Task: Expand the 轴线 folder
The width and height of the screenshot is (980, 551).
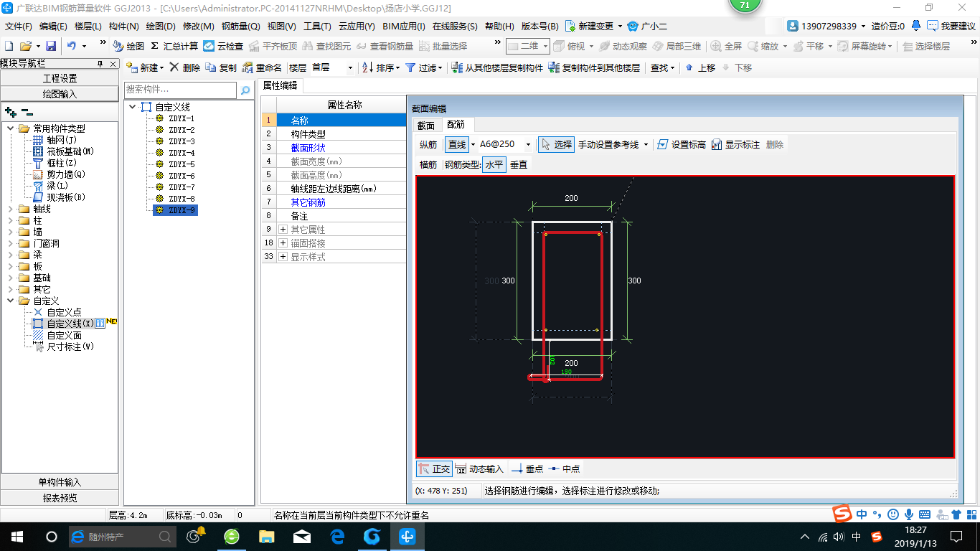Action: pyautogui.click(x=11, y=209)
